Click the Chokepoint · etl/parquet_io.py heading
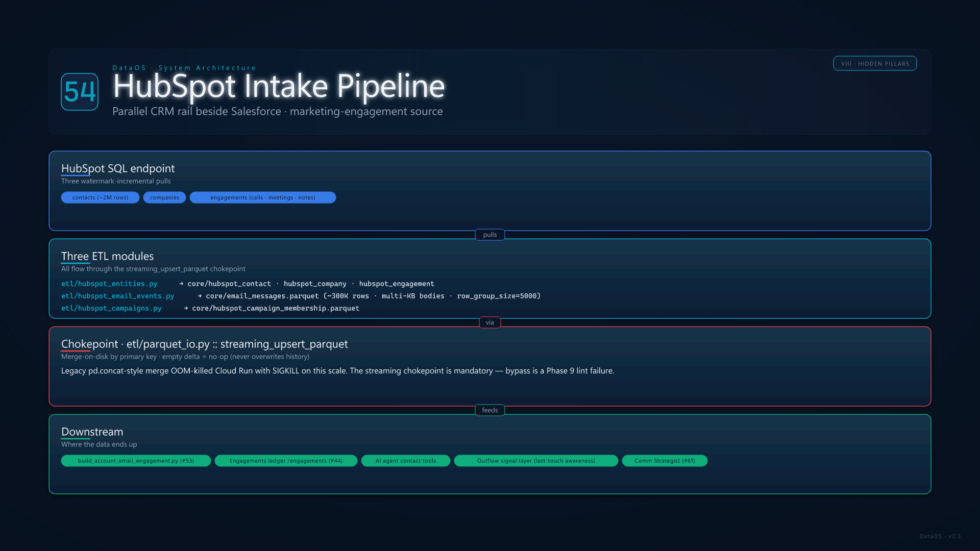980x551 pixels. (x=205, y=344)
